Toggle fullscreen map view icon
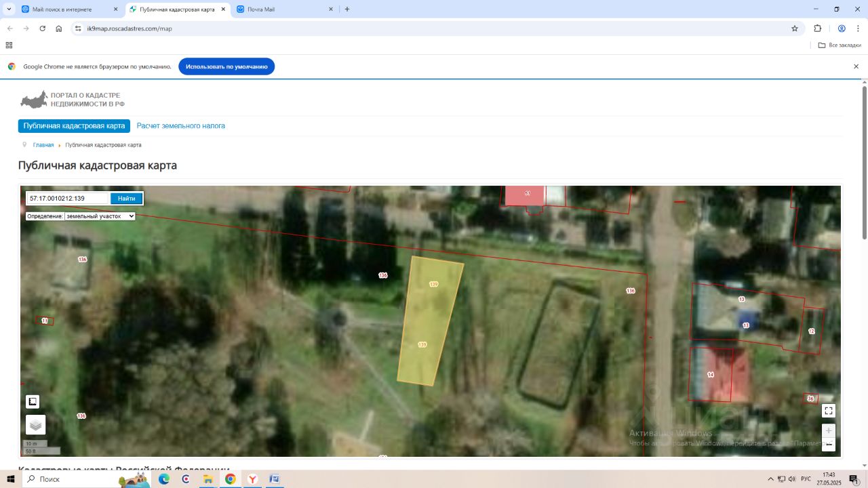 pos(828,411)
